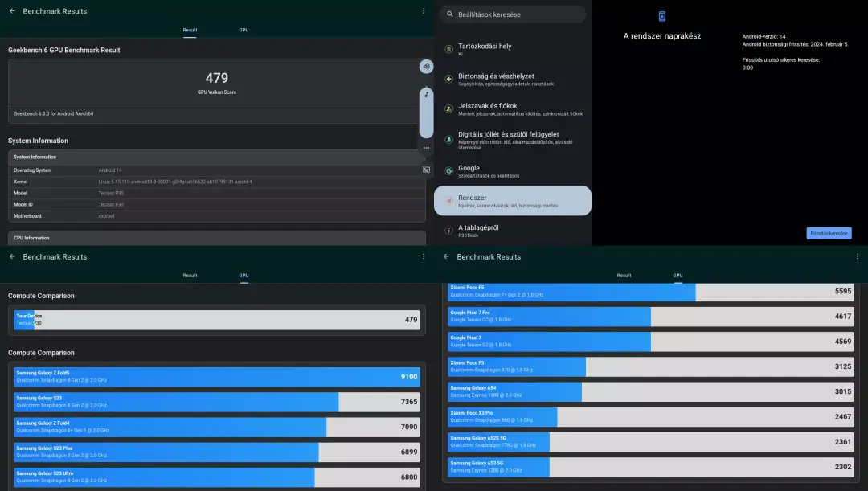Click the search magnifier icon in Settings
The image size is (868, 491).
(450, 14)
